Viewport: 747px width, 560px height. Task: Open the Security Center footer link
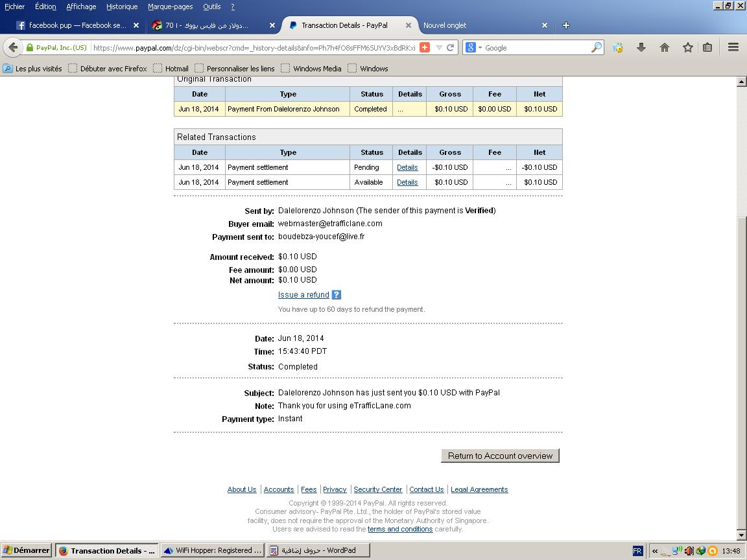point(378,489)
